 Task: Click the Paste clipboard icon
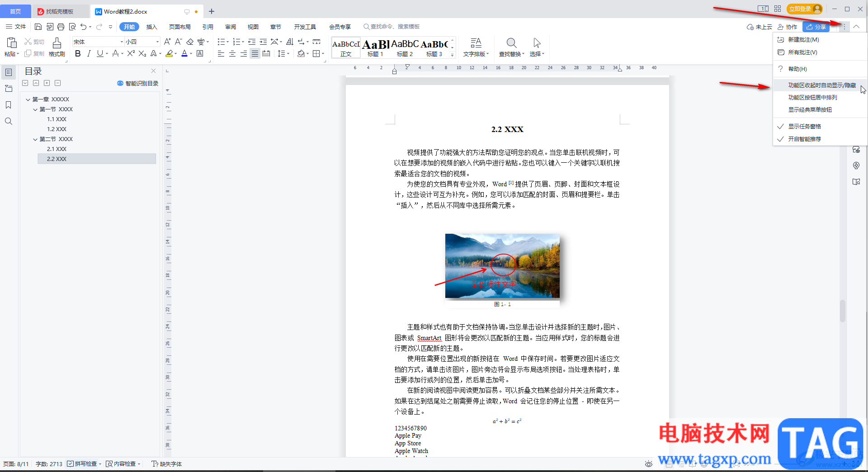(x=12, y=43)
